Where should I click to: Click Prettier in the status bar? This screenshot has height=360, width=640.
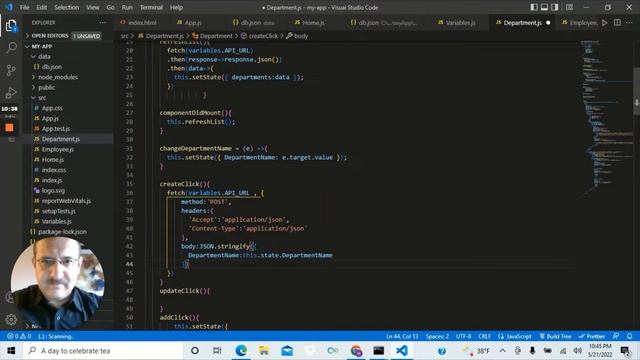click(591, 336)
